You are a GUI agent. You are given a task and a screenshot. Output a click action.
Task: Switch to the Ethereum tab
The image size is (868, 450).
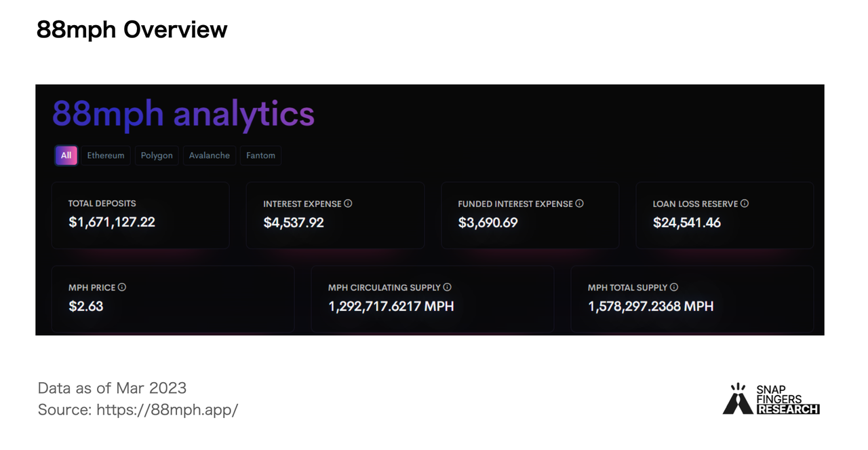coord(106,155)
